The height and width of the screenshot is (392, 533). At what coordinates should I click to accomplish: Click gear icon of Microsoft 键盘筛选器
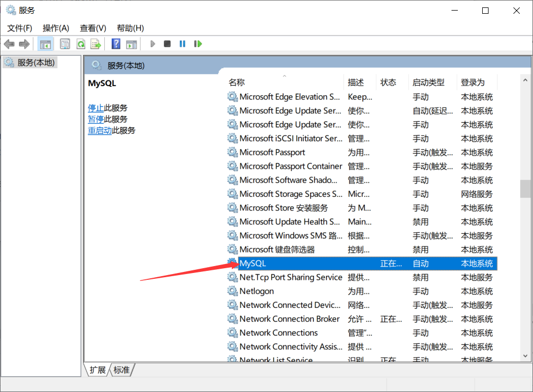click(x=232, y=249)
